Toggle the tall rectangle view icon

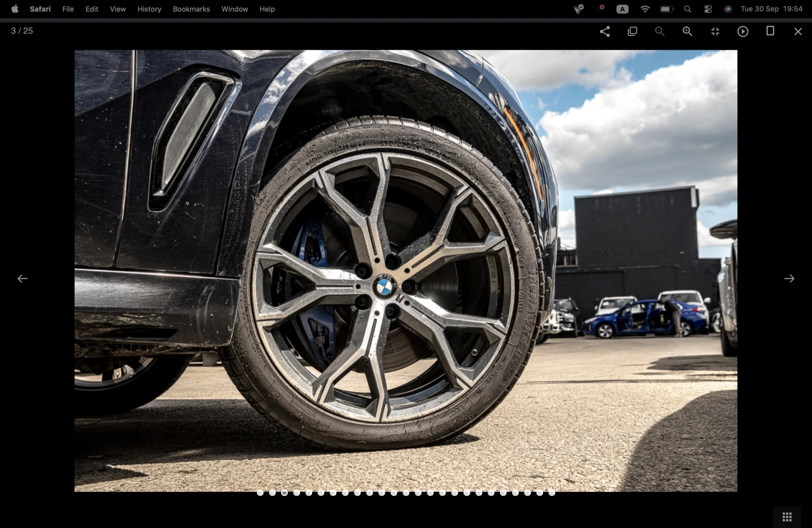770,31
